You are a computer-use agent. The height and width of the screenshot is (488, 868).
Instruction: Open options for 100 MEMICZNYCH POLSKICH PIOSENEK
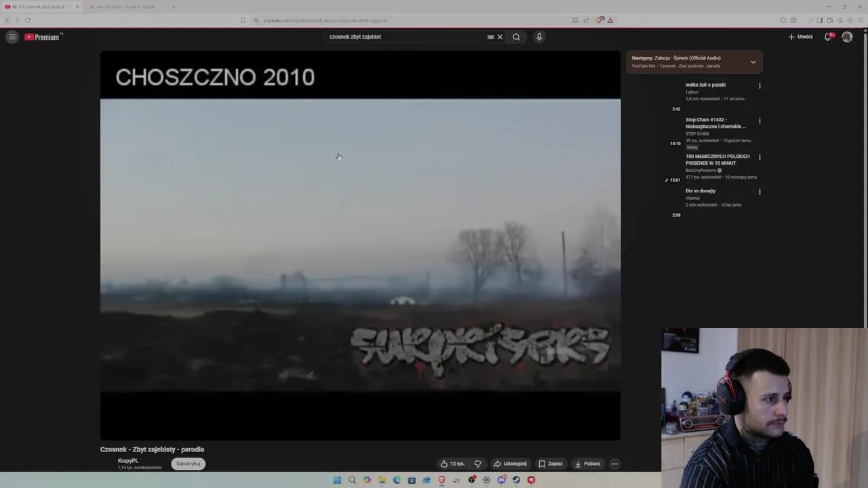coord(759,157)
